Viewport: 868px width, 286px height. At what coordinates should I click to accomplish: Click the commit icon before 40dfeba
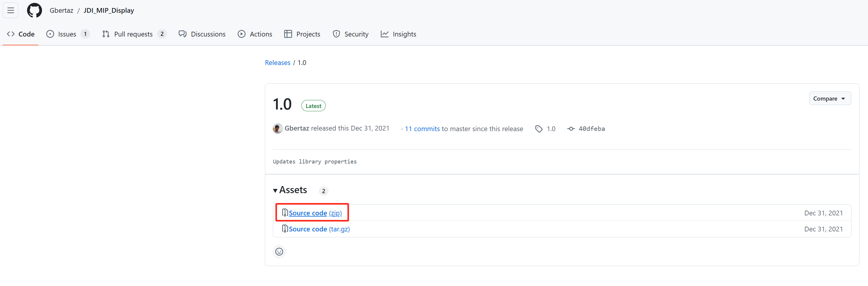pyautogui.click(x=571, y=129)
